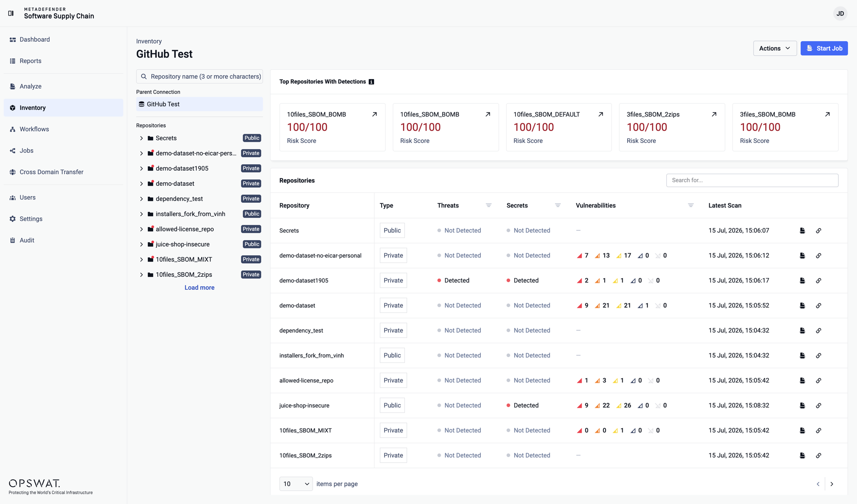Navigate to Workflows in sidebar

34,129
